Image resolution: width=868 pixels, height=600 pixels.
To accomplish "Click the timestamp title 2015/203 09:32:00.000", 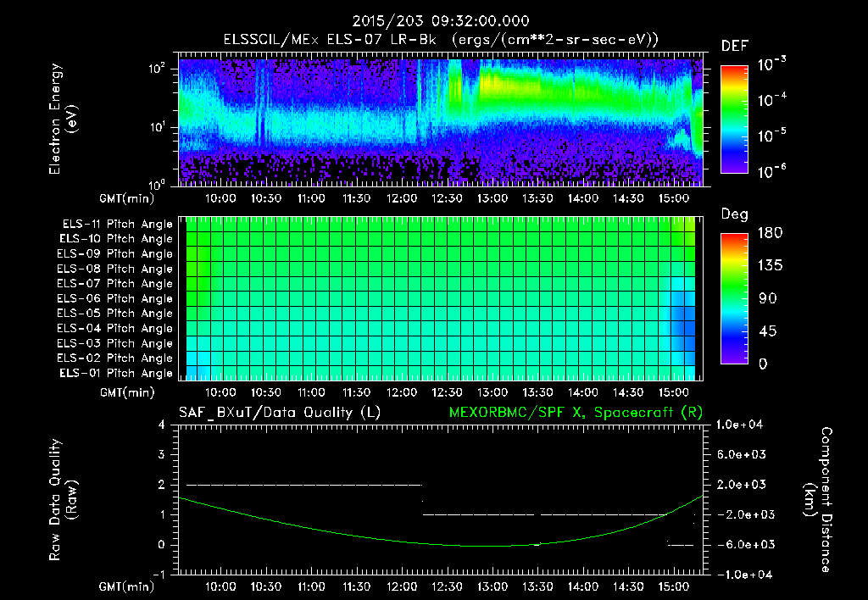I will (441, 21).
